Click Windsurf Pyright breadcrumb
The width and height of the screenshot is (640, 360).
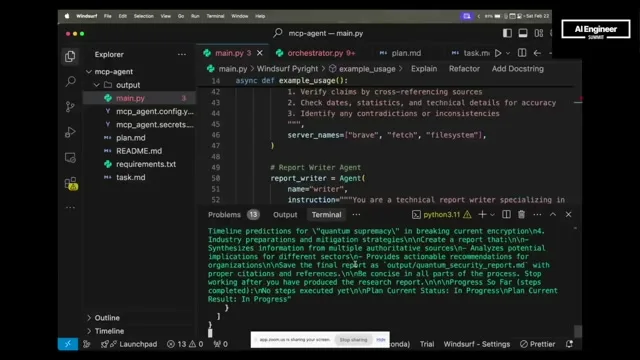point(287,69)
